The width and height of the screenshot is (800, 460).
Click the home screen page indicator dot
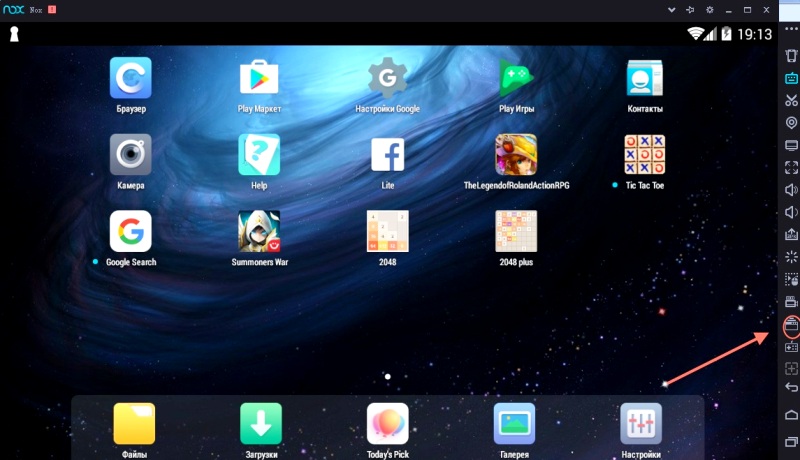[388, 376]
